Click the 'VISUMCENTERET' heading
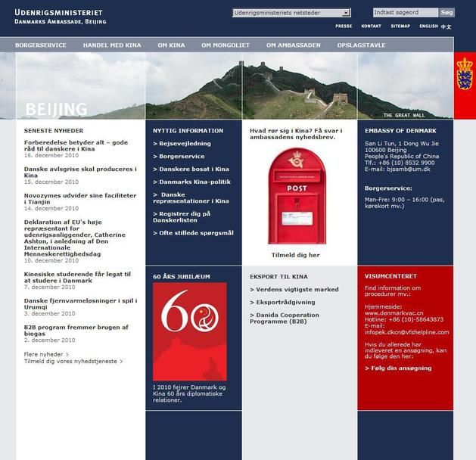Screen dimensions: 476x460 tap(390, 276)
